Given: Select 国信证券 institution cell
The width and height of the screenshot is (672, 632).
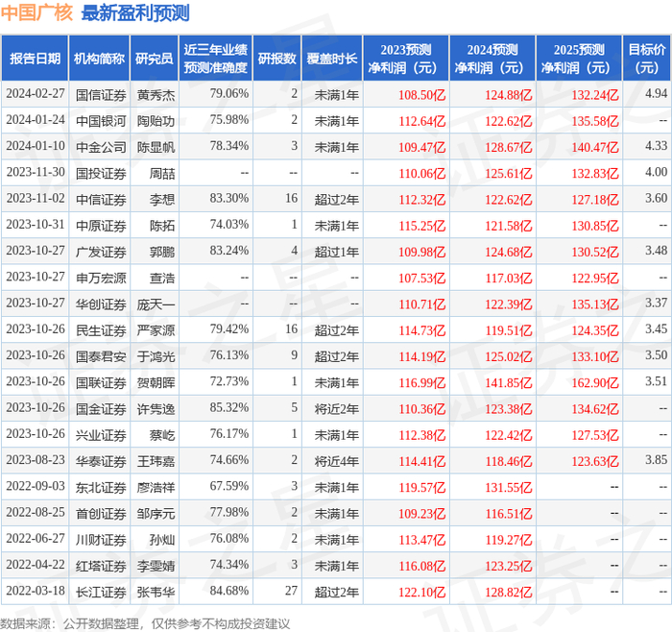Looking at the screenshot, I should (101, 95).
